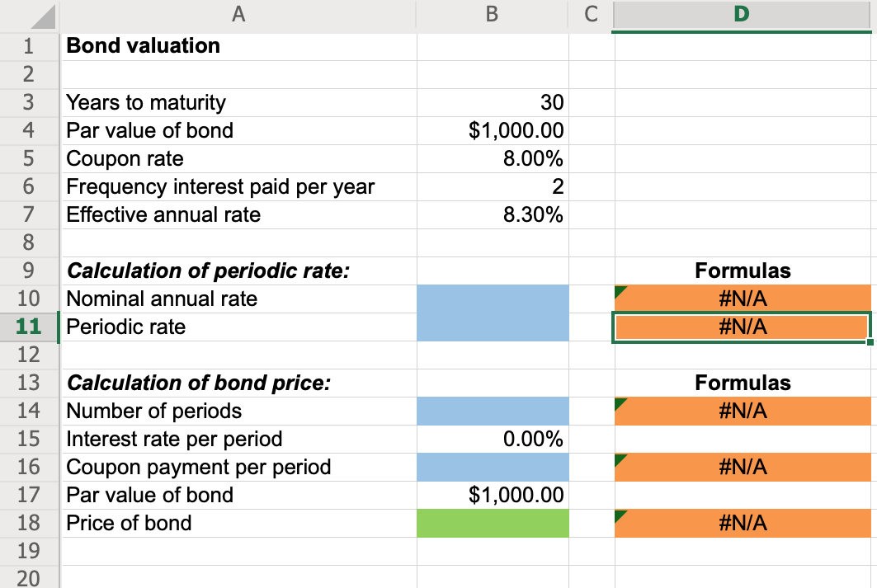Click the fill handle on active cell D11
877x588 pixels.
(x=871, y=341)
